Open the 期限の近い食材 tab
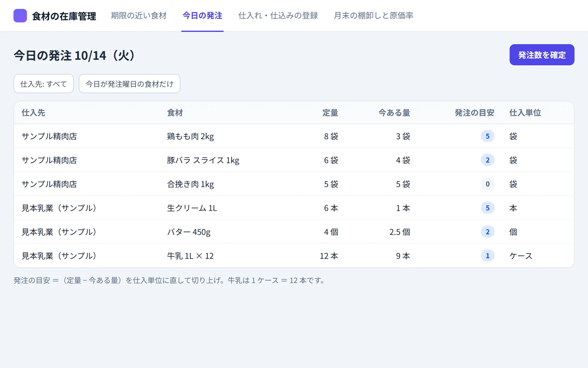This screenshot has width=588, height=368. [x=139, y=16]
